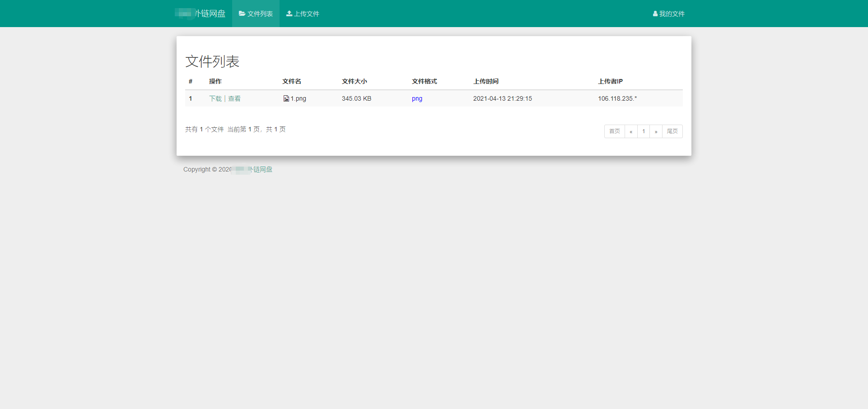Click the upload icon beside 上传文件
Image resolution: width=868 pixels, height=409 pixels.
click(289, 14)
